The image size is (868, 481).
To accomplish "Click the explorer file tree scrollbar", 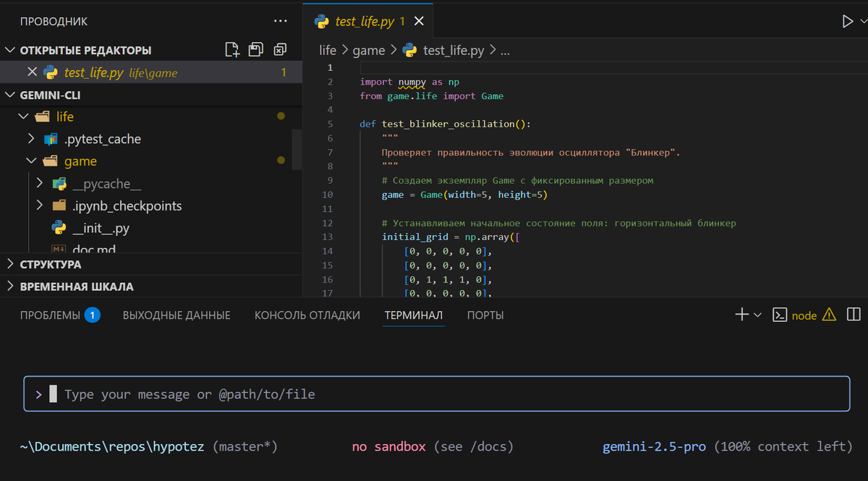I will 297,150.
